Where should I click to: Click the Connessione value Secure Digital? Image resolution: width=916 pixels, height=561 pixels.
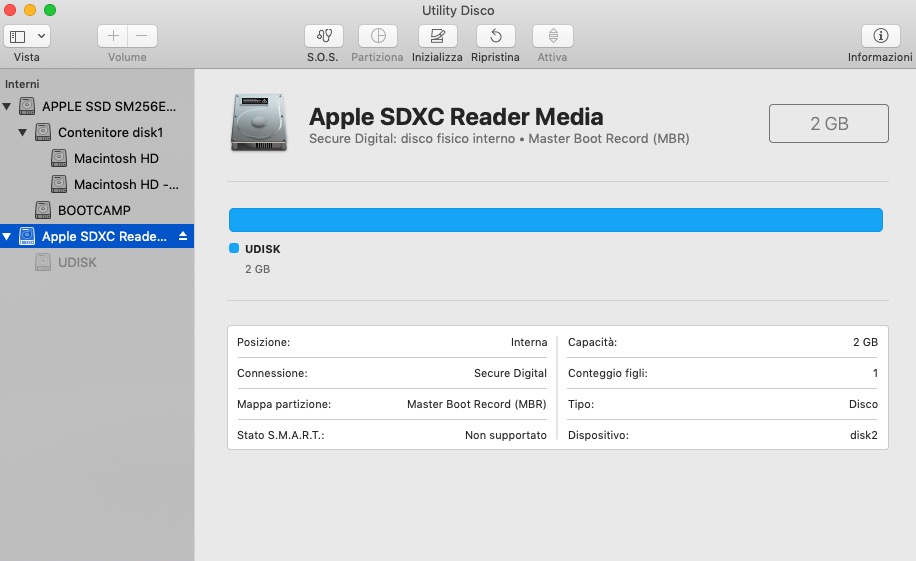pyautogui.click(x=510, y=373)
